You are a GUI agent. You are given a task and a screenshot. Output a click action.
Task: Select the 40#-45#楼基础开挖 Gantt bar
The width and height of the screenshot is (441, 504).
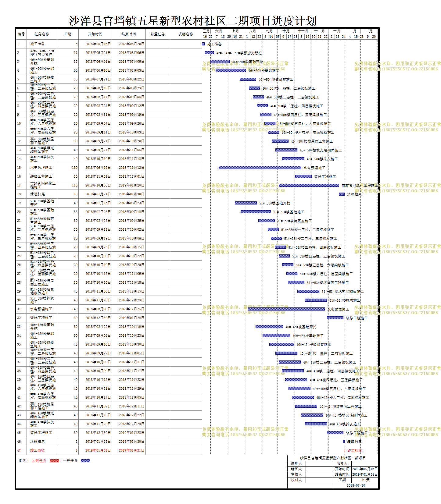tap(269, 327)
